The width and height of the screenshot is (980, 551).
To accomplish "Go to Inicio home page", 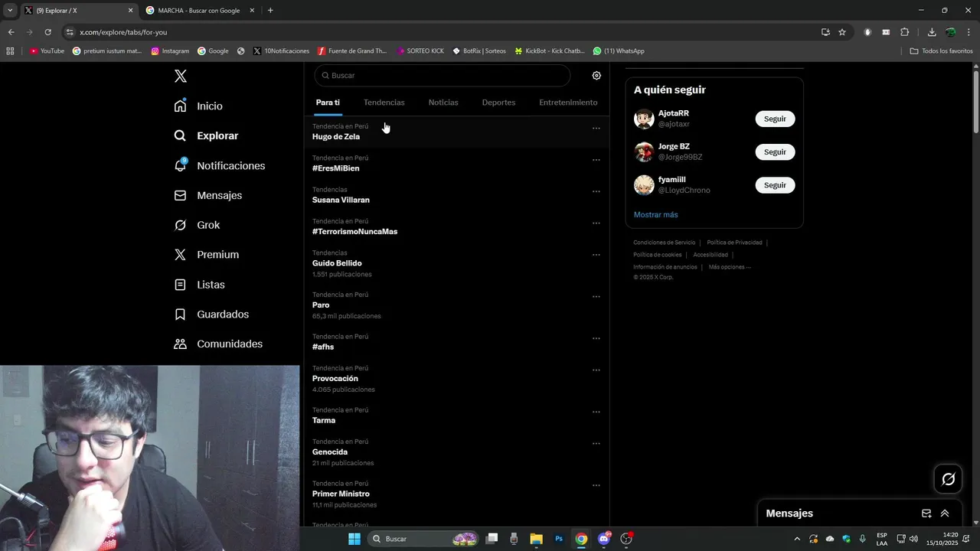I will (198, 106).
